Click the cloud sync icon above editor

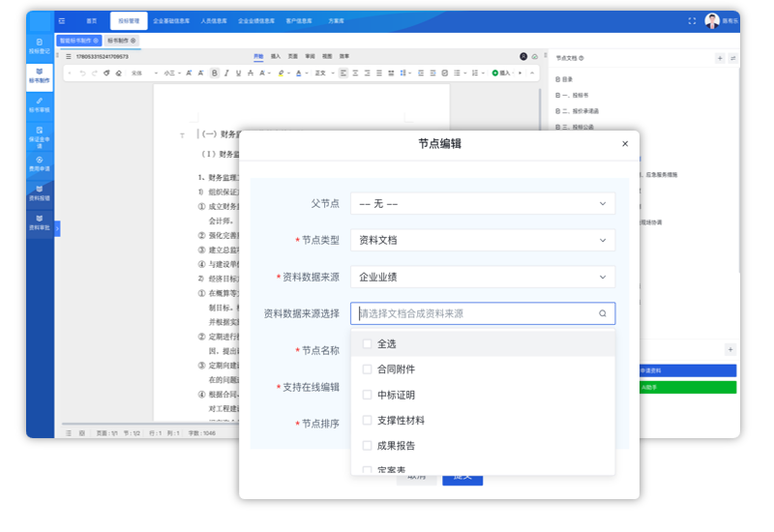pos(535,57)
